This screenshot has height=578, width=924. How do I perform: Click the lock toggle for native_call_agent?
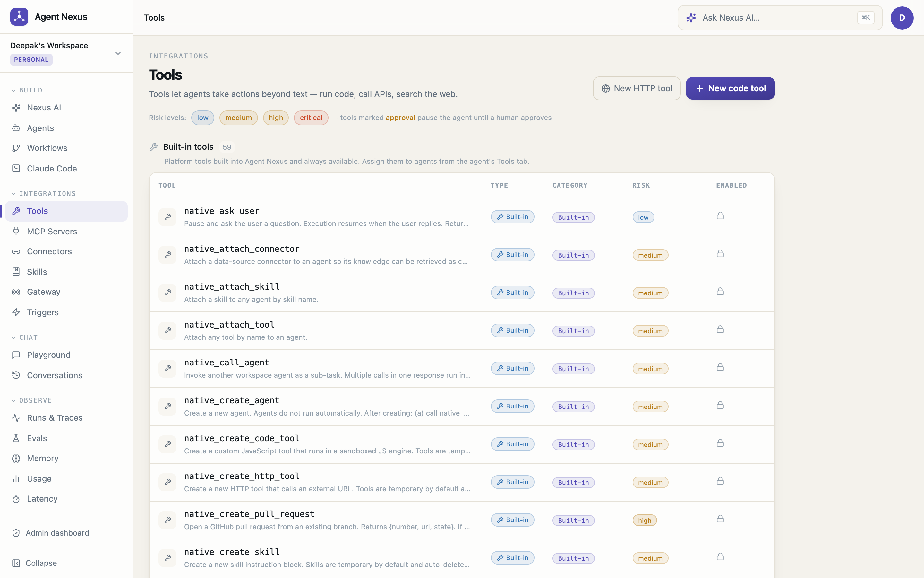720,367
